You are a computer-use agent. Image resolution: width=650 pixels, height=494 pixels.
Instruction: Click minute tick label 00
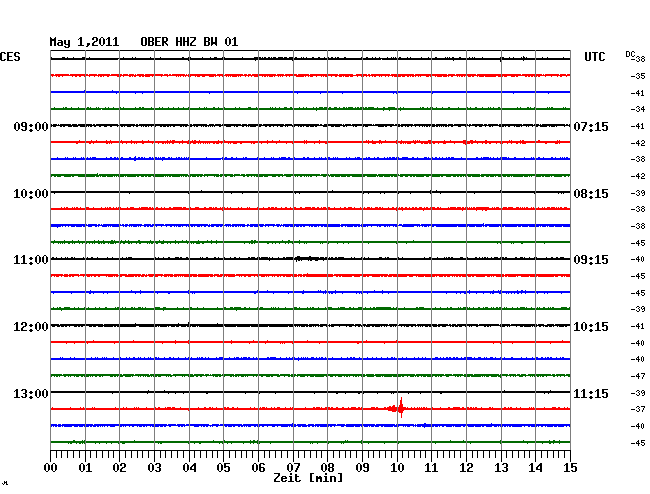pos(51,468)
